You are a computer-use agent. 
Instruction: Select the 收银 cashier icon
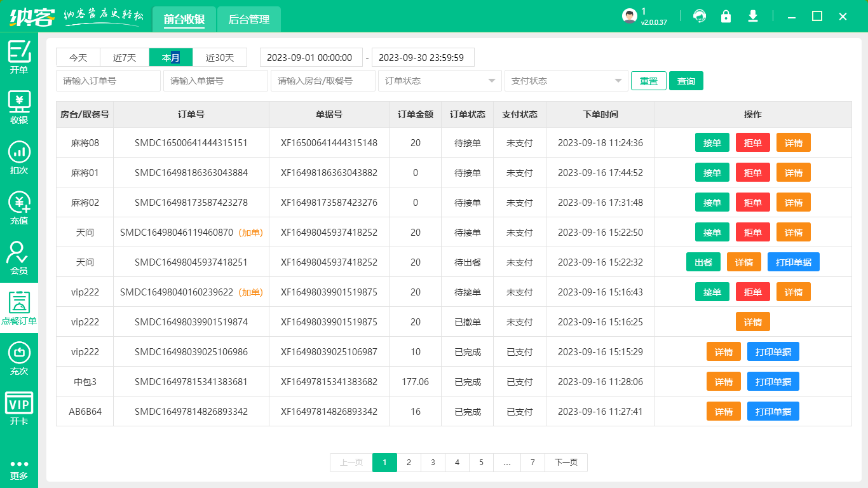click(x=19, y=107)
